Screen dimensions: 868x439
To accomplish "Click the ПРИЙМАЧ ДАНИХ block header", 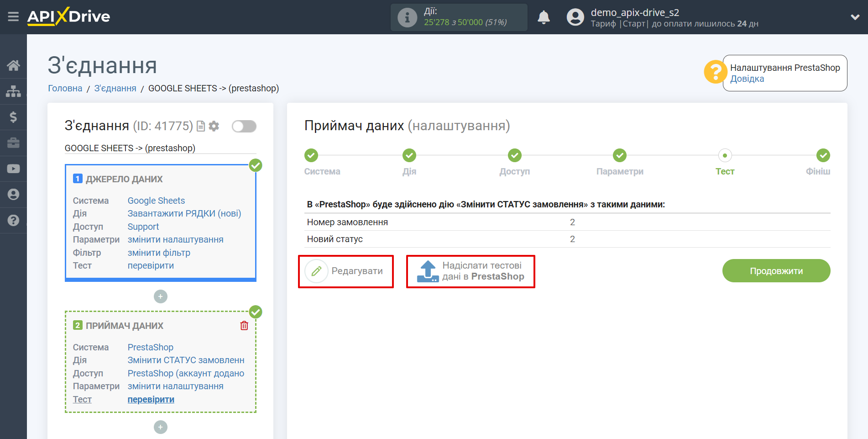I will coord(125,326).
